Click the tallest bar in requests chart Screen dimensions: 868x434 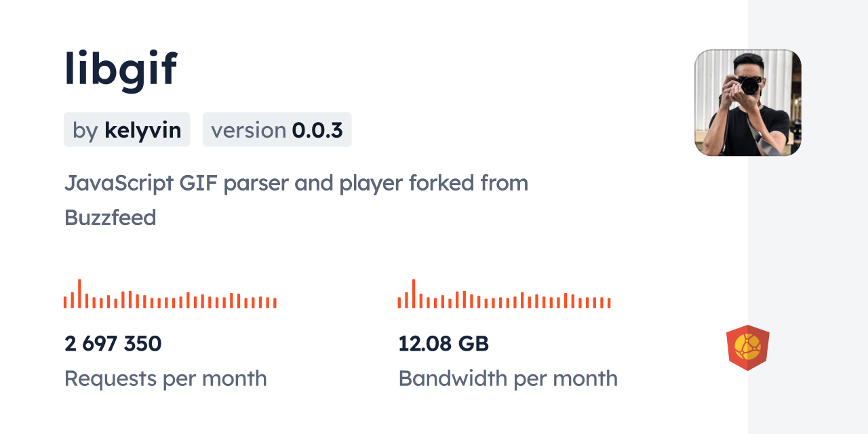click(x=79, y=294)
